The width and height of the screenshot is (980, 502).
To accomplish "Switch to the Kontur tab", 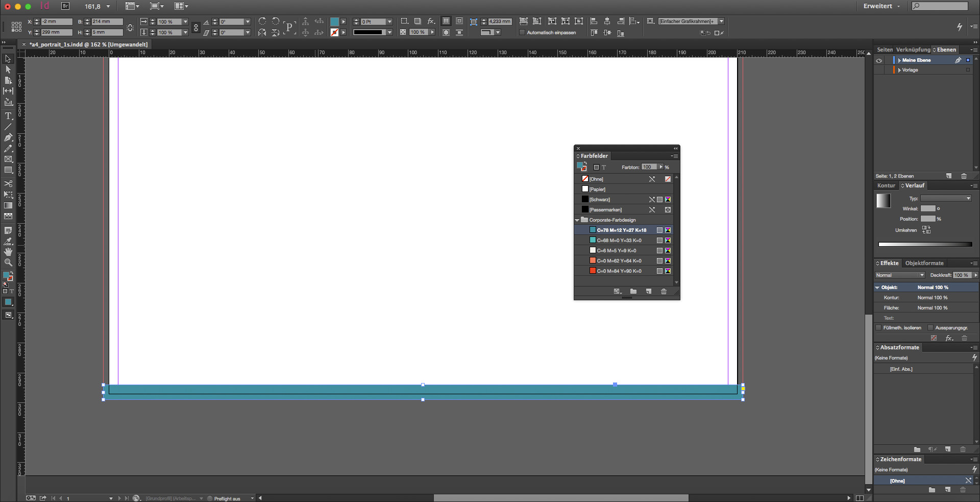I will pyautogui.click(x=886, y=186).
